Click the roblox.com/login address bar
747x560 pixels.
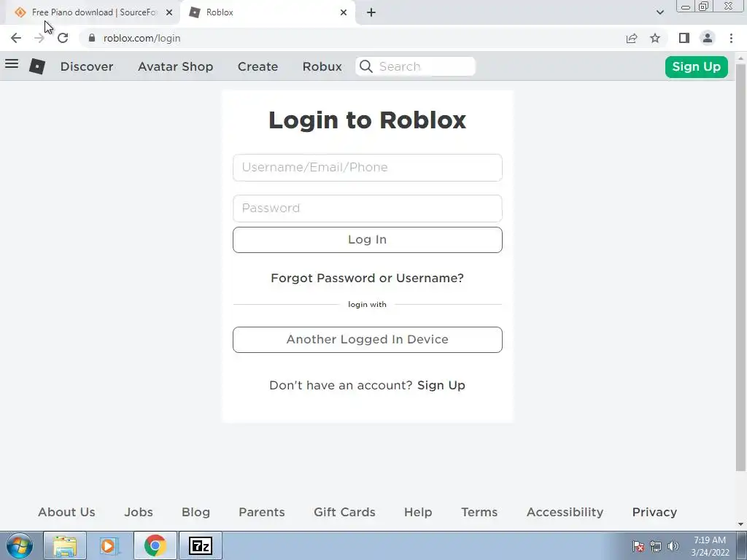click(349, 38)
